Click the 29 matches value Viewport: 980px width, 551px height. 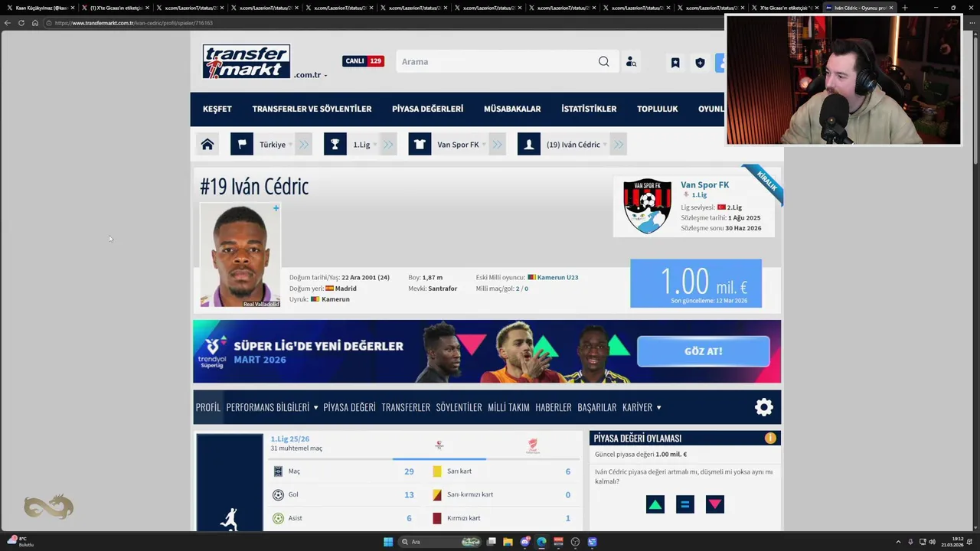[x=409, y=471]
